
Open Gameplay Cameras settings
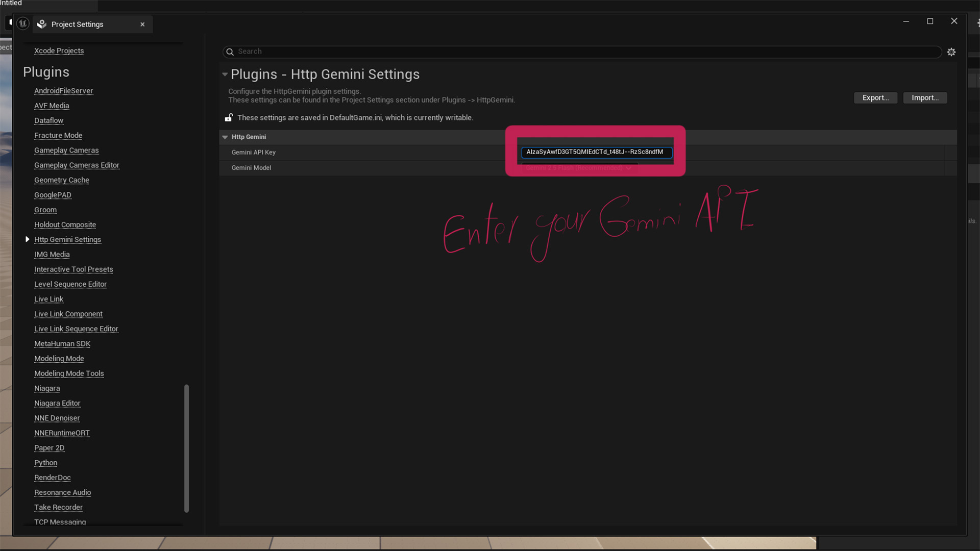[66, 150]
